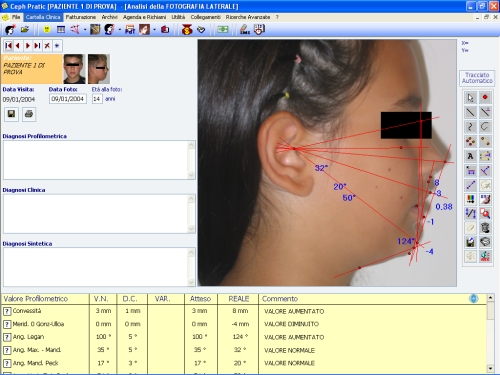The width and height of the screenshot is (500, 375).
Task: Click scroll down arrow of values table
Action: point(490,368)
